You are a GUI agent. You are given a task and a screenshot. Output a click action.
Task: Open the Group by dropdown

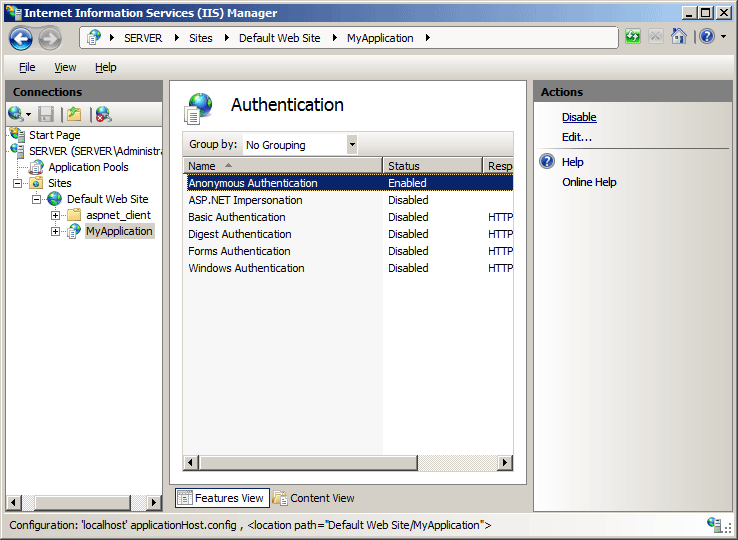pos(351,145)
